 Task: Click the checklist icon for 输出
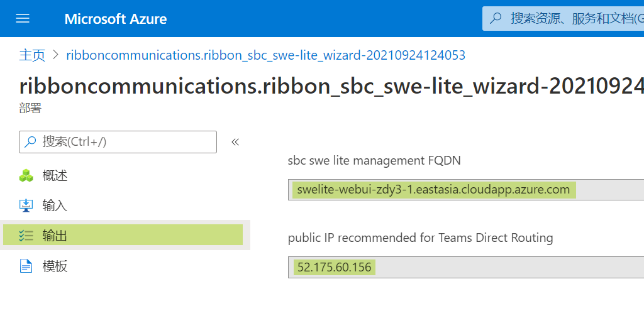coord(26,236)
